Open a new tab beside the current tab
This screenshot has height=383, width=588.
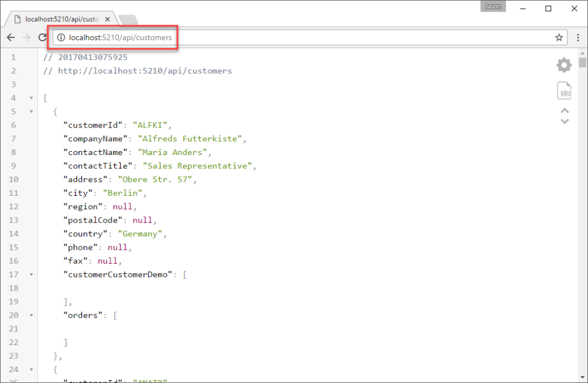[127, 20]
